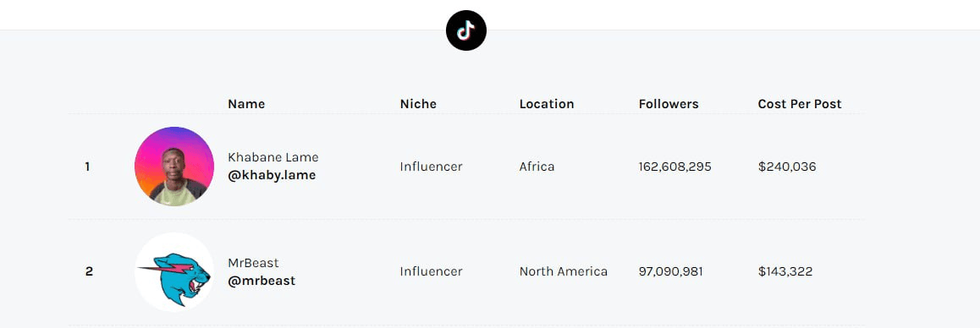This screenshot has height=328, width=980.
Task: Open MrBeast panther logo avatar
Action: coord(174,271)
